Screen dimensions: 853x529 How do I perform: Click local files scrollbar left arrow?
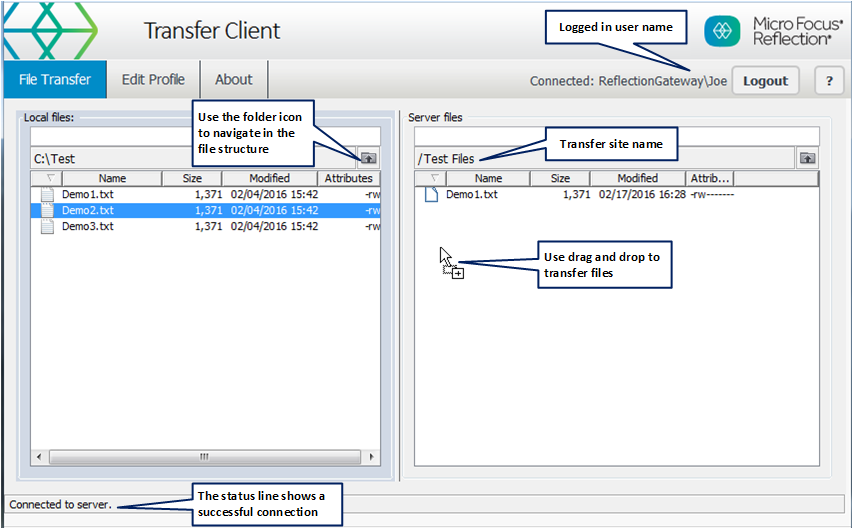39,457
